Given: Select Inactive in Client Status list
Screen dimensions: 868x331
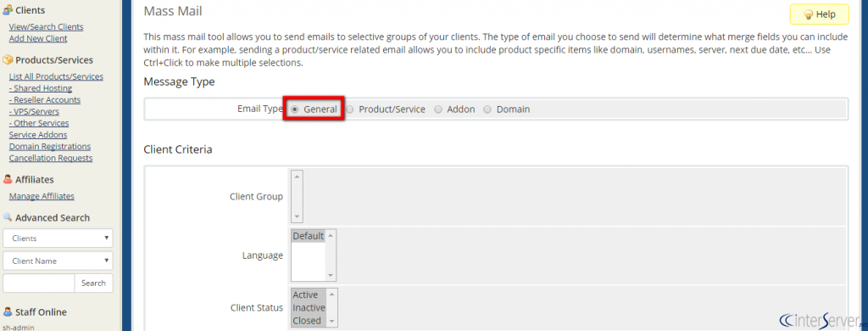Looking at the screenshot, I should click(309, 308).
